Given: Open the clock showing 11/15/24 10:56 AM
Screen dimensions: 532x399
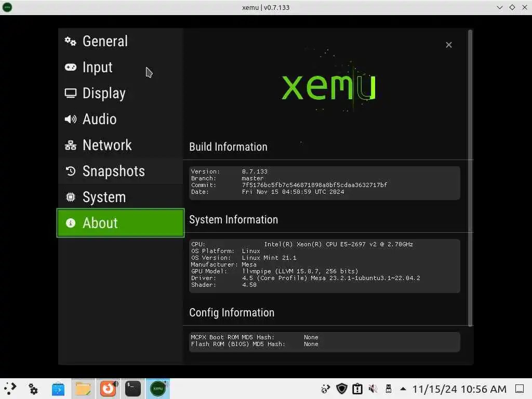Looking at the screenshot, I should [459, 389].
